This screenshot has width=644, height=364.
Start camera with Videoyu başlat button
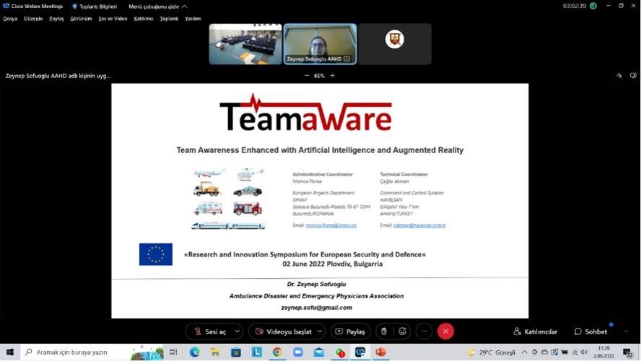point(283,331)
